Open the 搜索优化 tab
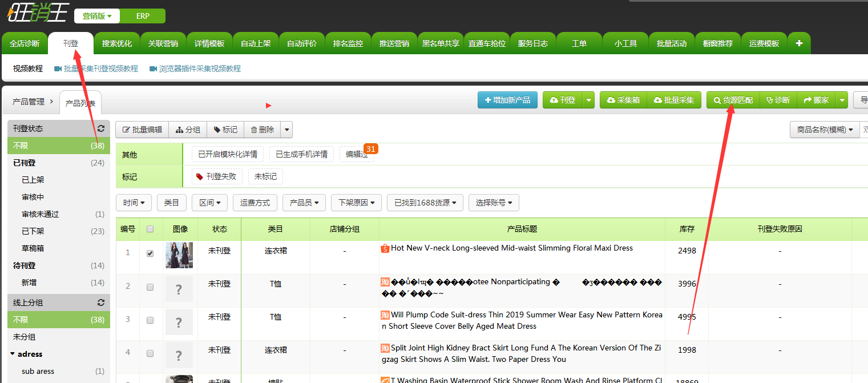The height and width of the screenshot is (383, 868). click(x=117, y=43)
